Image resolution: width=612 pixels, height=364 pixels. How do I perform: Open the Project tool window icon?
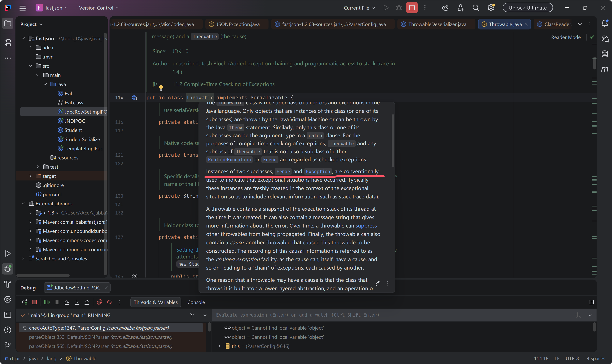(8, 24)
